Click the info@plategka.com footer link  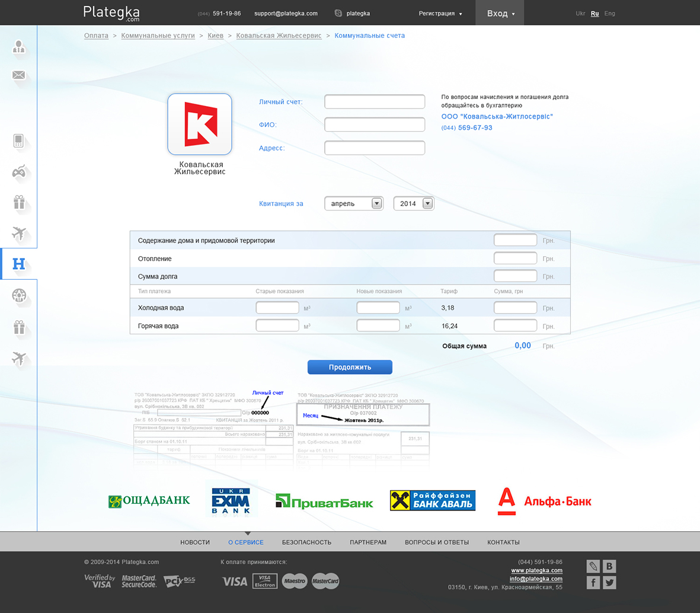click(x=536, y=579)
